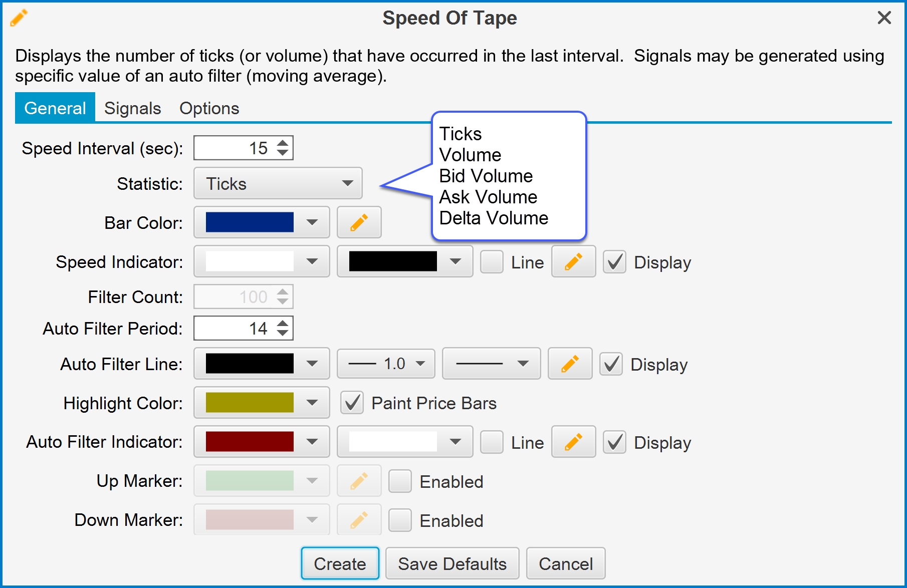
Task: Click the title bar pencil icon
Action: pos(19,18)
